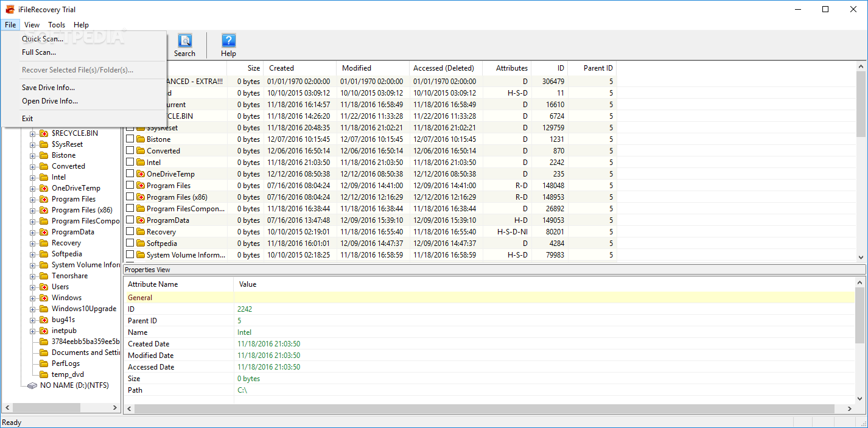
Task: Click the ProgramData folder icon in tree
Action: [x=44, y=232]
